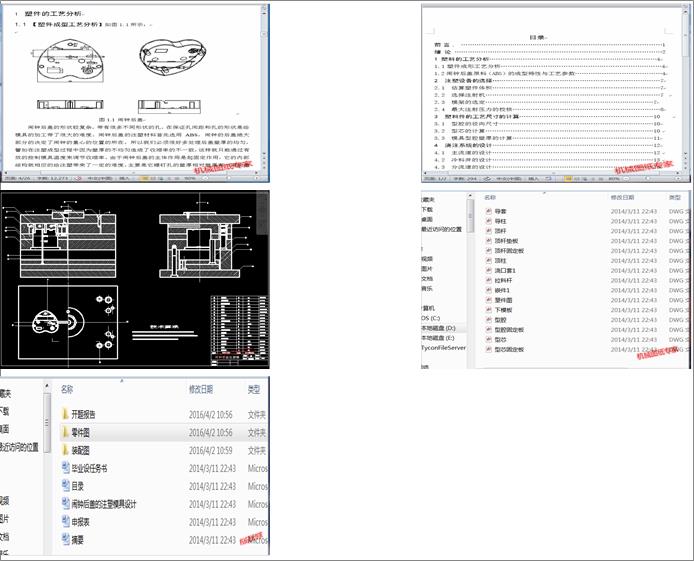Click the 目录 heading in Word document

click(x=538, y=38)
